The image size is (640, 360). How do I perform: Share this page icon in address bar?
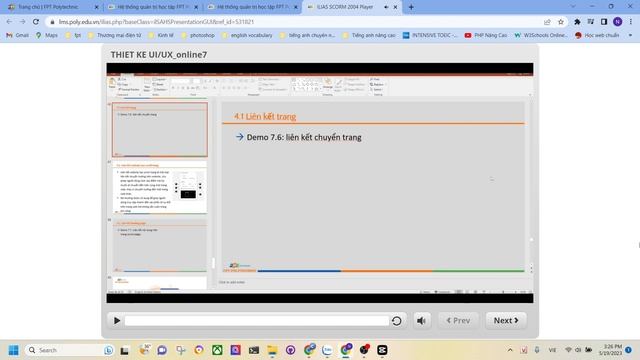pos(547,22)
